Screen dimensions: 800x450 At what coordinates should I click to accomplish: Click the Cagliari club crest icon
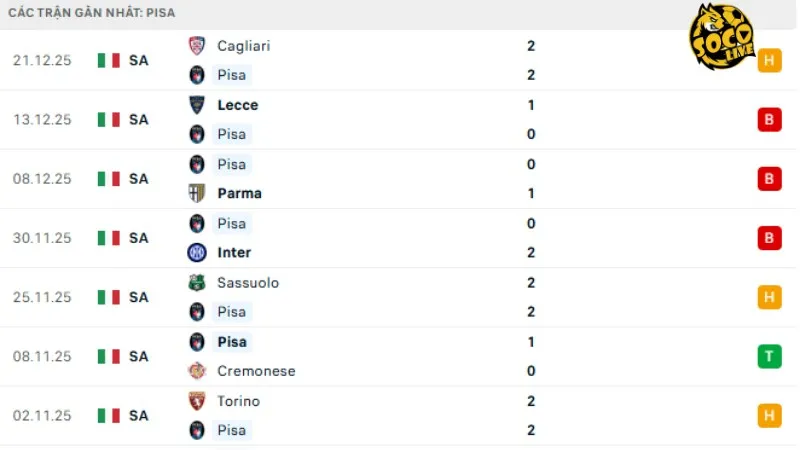[x=197, y=46]
